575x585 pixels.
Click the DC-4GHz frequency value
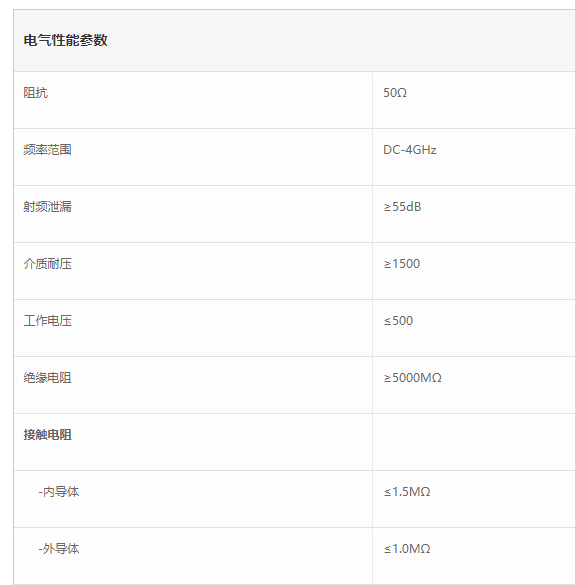(x=410, y=150)
